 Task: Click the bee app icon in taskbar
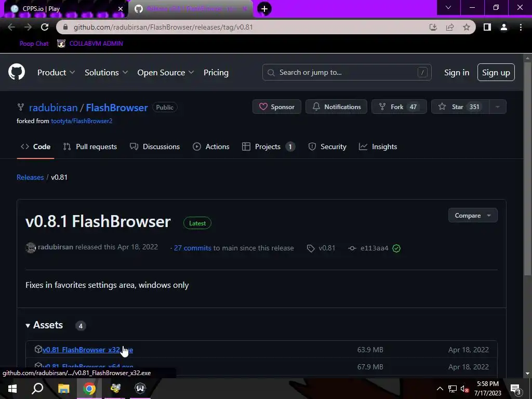115,389
